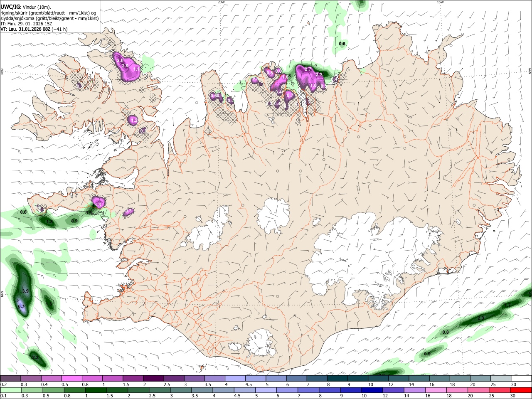Select lower legend blue swatch between 10 and 12
This screenshot has width=532, height=399.
click(372, 390)
